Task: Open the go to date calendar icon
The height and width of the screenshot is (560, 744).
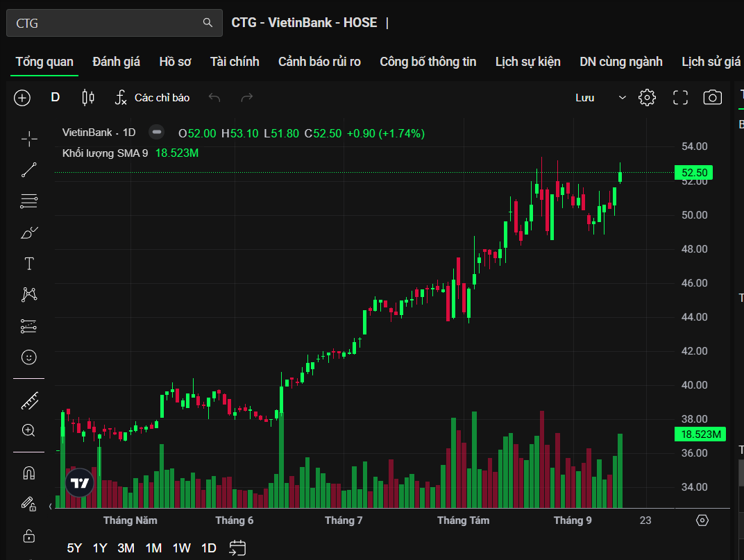Action: click(x=237, y=548)
